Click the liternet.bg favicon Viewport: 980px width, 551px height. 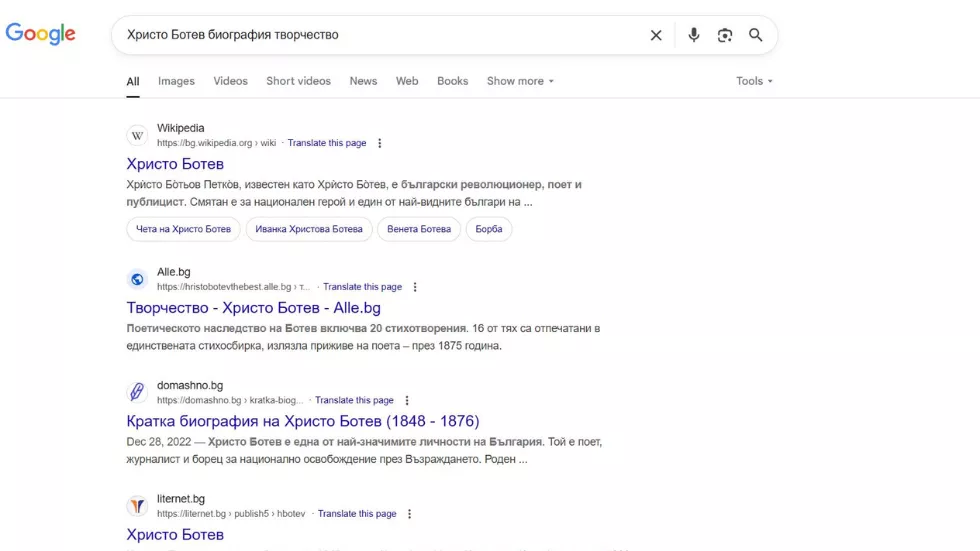pyautogui.click(x=138, y=506)
